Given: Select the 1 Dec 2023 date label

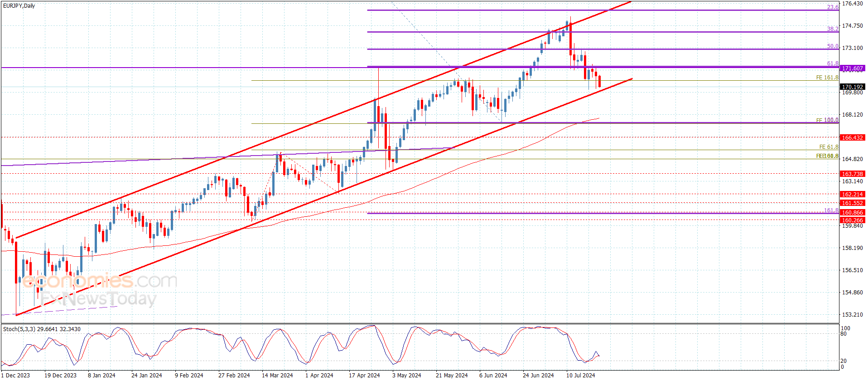Looking at the screenshot, I should 16,375.
